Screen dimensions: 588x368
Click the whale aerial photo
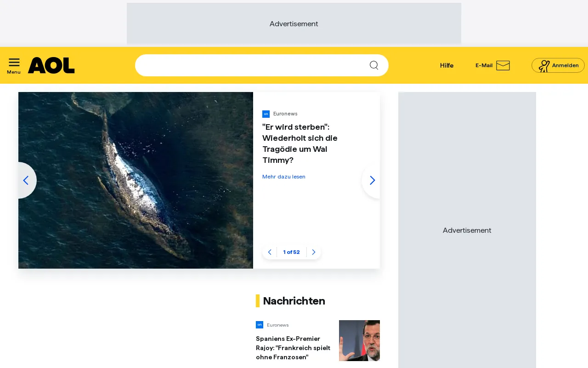pyautogui.click(x=136, y=180)
